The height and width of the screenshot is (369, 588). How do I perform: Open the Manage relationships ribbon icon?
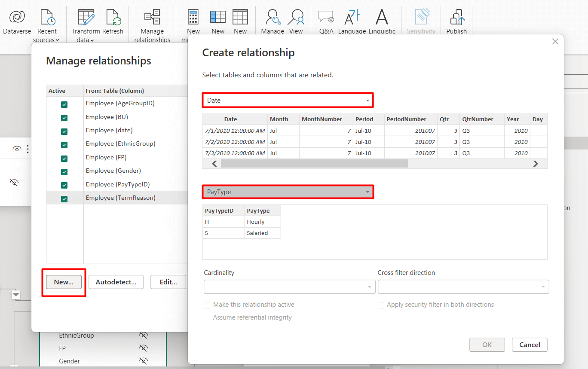pyautogui.click(x=152, y=17)
